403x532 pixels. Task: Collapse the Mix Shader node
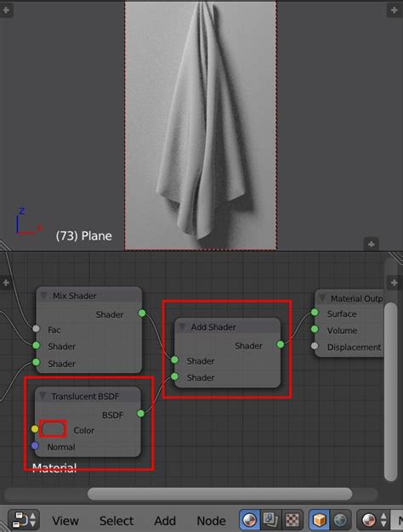point(44,296)
